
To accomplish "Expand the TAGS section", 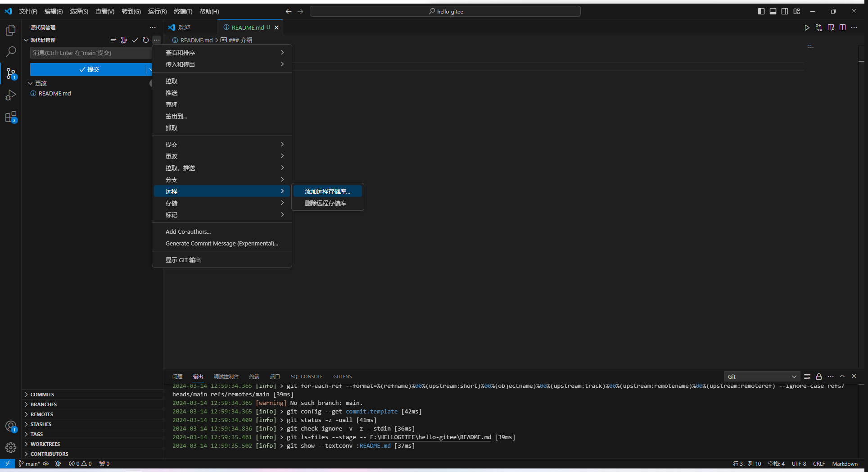I will tap(92, 434).
